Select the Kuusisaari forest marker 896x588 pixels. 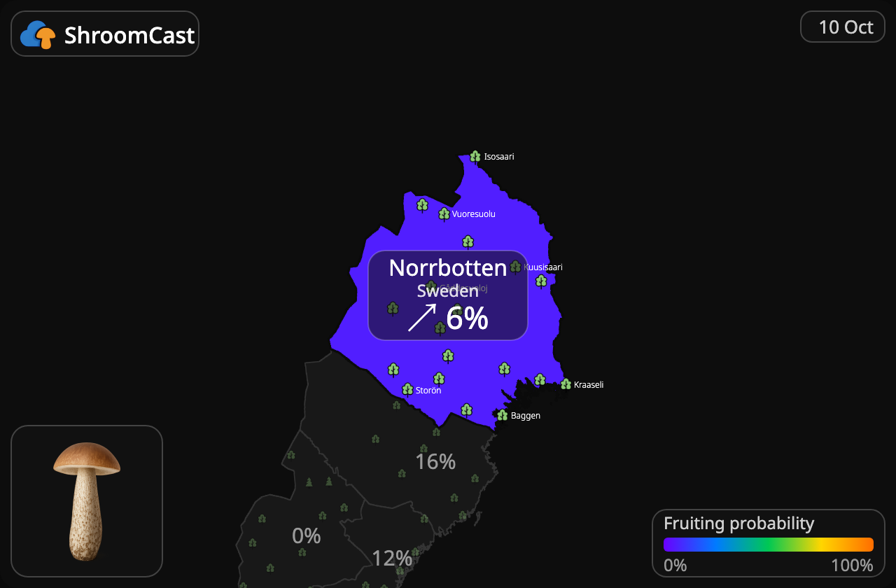[x=515, y=267]
